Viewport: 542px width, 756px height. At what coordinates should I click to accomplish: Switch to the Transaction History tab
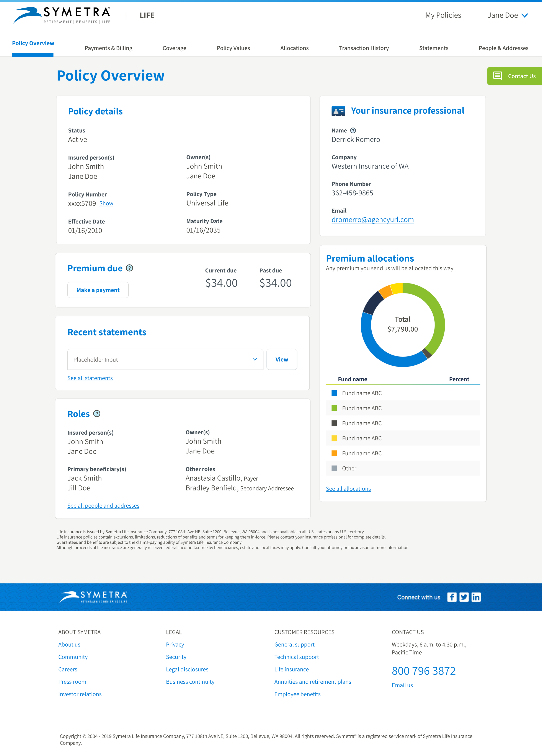(364, 48)
